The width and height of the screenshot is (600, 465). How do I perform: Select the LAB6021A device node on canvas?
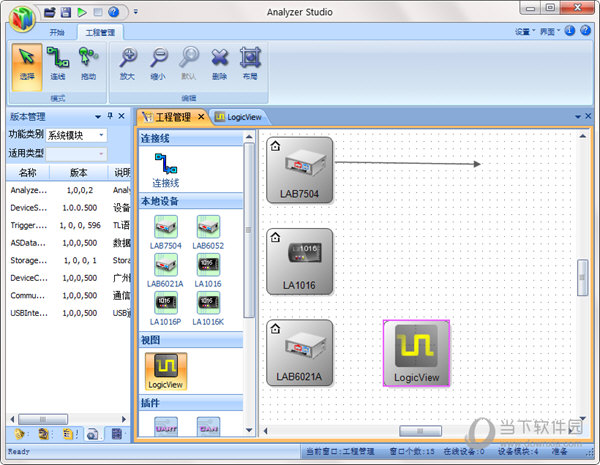[x=300, y=353]
